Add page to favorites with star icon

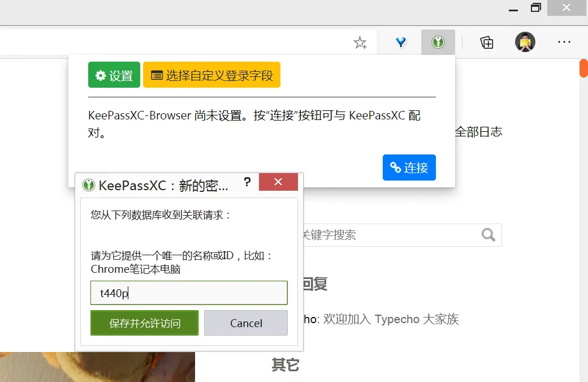[360, 43]
